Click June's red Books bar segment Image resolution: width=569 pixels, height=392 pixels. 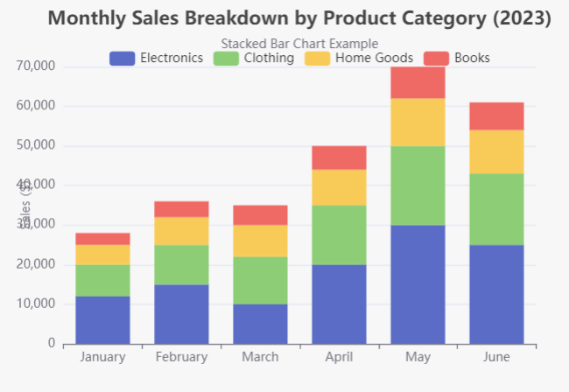pyautogui.click(x=496, y=116)
